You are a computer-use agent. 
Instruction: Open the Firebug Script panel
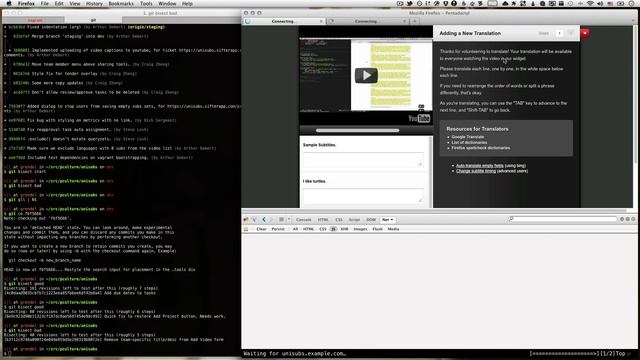pyautogui.click(x=354, y=220)
